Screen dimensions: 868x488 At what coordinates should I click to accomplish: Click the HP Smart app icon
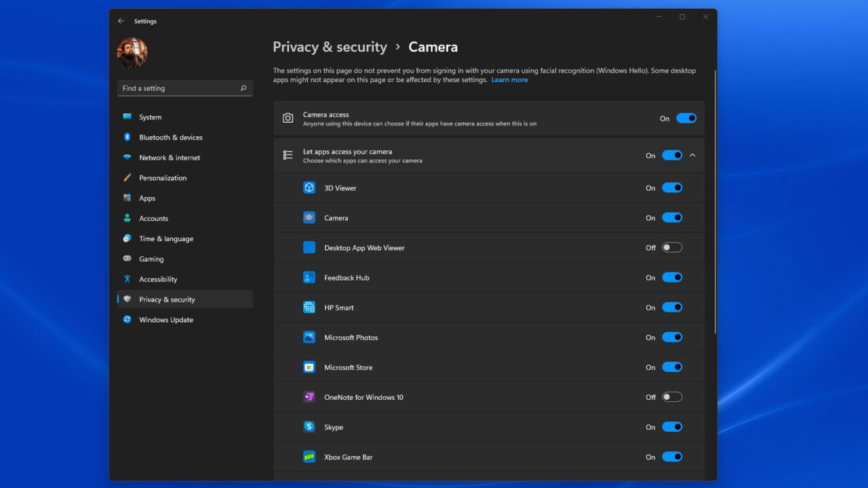(309, 307)
